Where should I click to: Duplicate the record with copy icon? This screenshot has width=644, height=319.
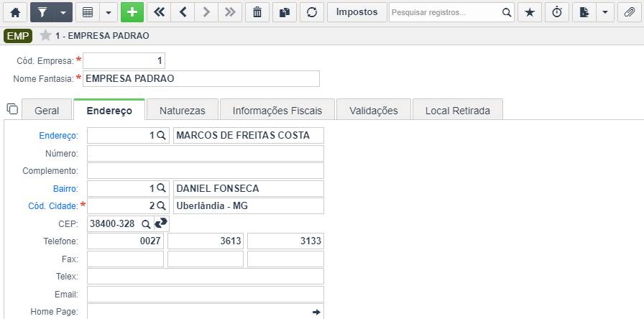(285, 12)
